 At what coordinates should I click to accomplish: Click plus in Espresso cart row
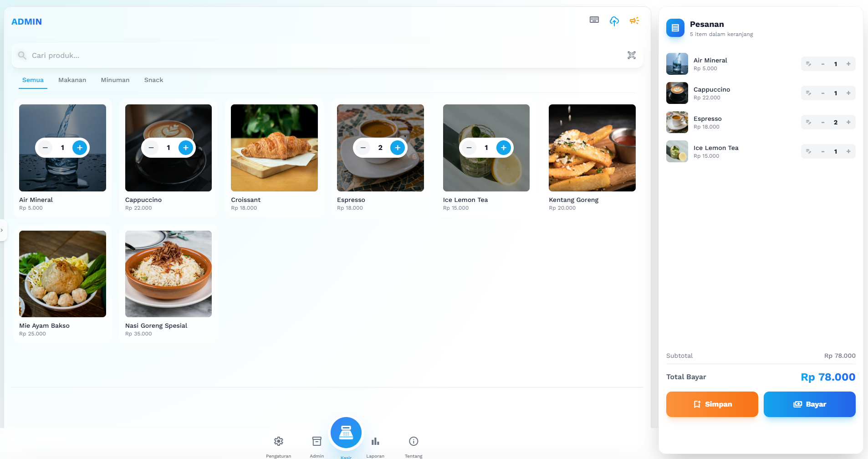click(848, 122)
